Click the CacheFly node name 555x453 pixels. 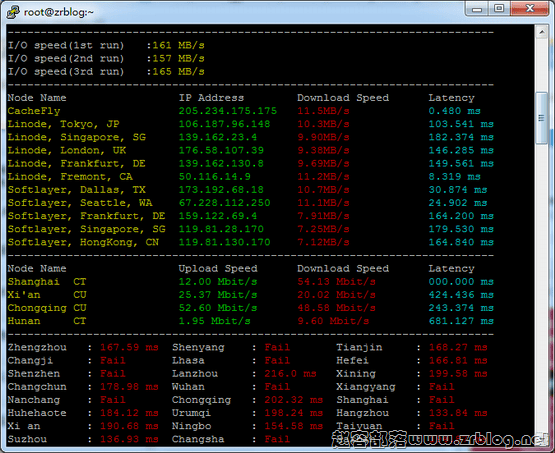pos(34,111)
